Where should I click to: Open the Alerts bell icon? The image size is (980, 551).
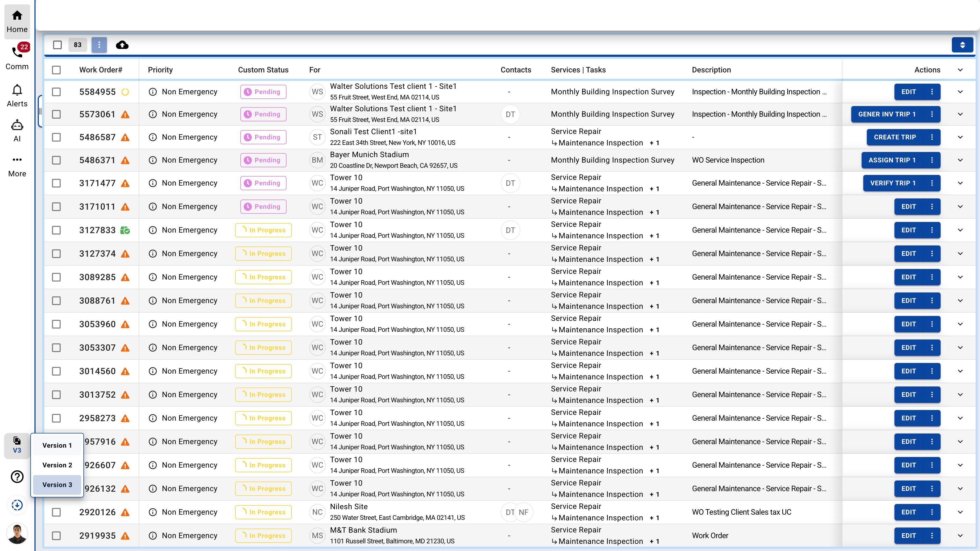pyautogui.click(x=17, y=90)
